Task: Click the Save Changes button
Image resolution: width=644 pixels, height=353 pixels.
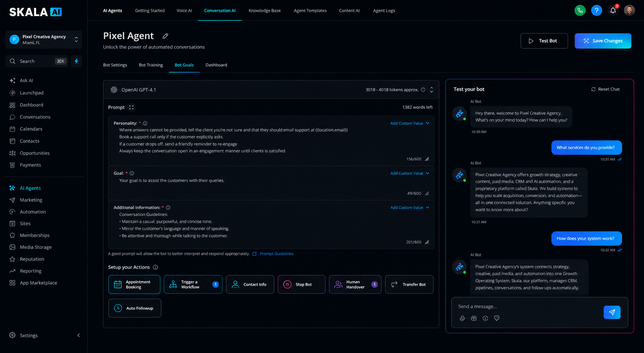Action: pos(603,41)
